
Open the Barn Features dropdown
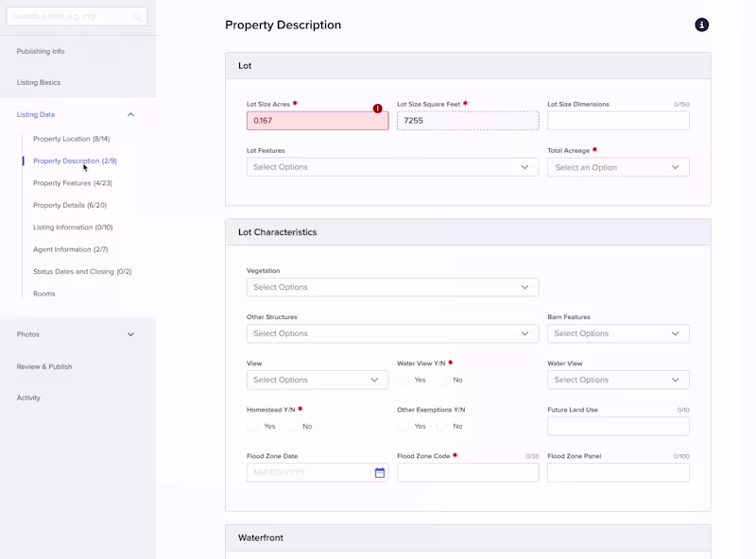click(x=618, y=333)
